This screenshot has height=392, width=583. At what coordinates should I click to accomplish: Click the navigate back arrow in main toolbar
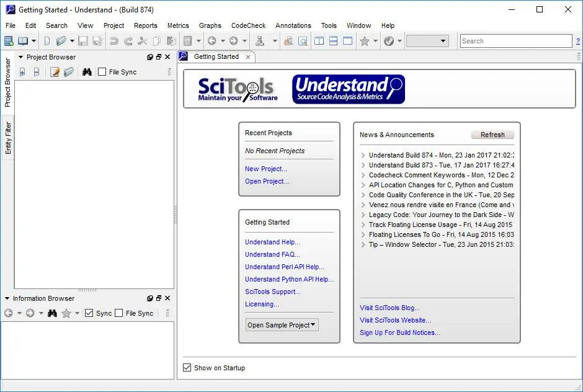click(x=212, y=41)
